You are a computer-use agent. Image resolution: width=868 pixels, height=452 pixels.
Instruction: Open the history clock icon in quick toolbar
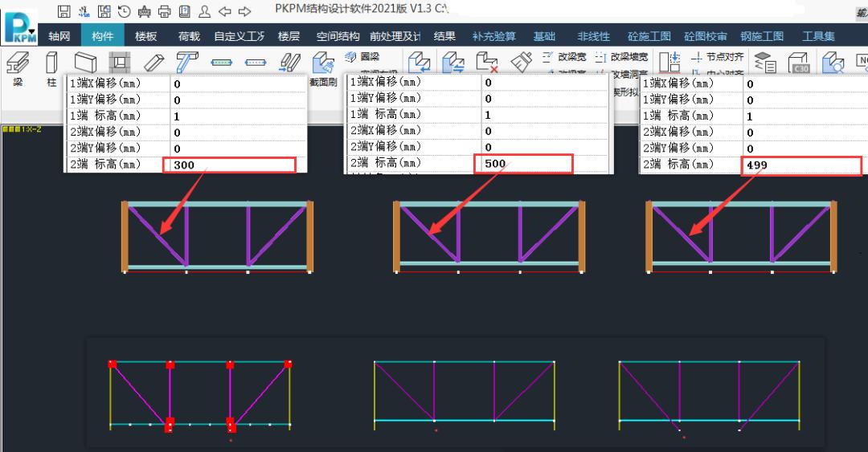pos(125,10)
